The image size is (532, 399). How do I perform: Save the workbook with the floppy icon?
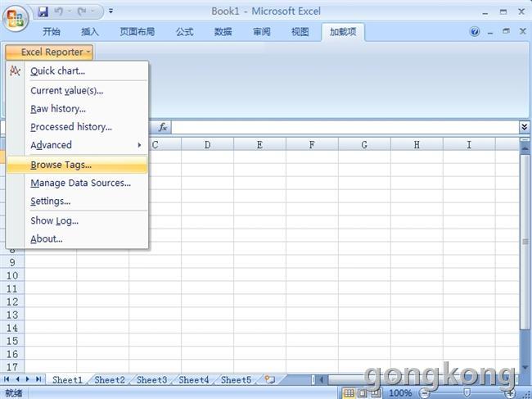(43, 12)
